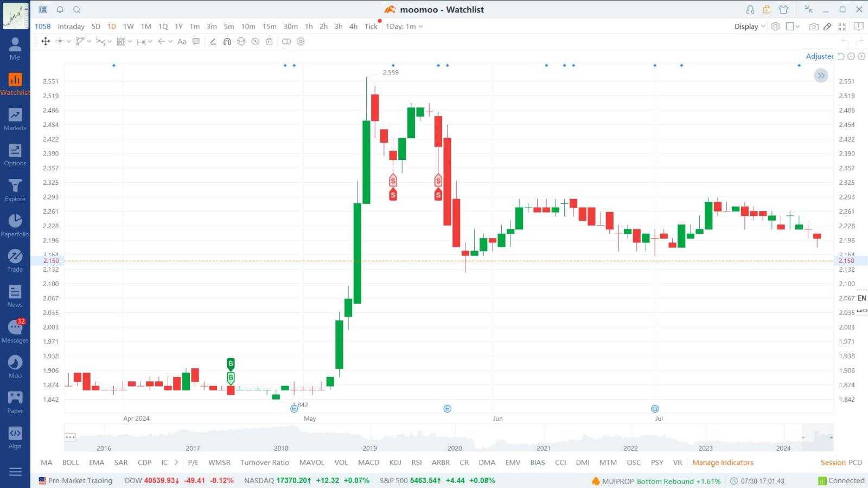Expand the Display dropdown
This screenshot has width=868, height=488.
click(x=750, y=26)
